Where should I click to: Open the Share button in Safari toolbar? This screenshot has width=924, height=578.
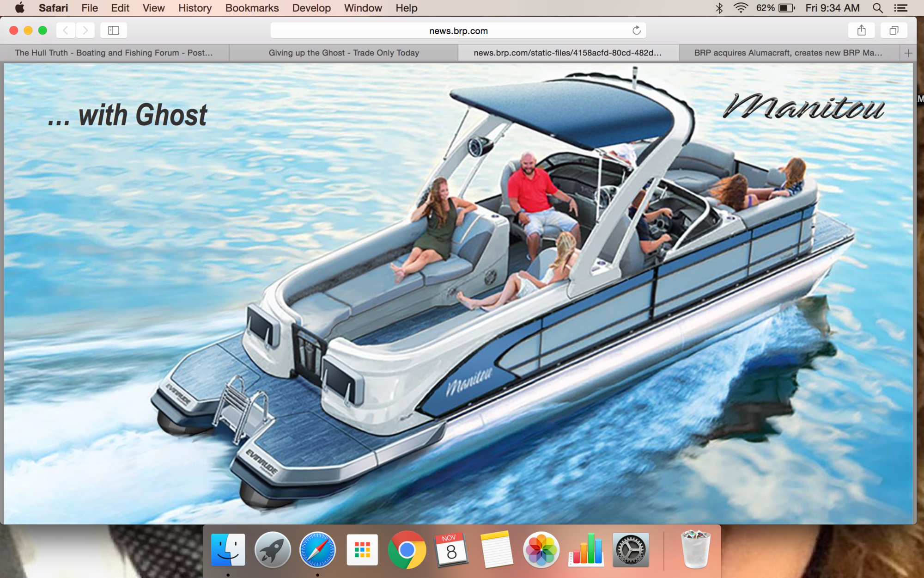pyautogui.click(x=861, y=31)
